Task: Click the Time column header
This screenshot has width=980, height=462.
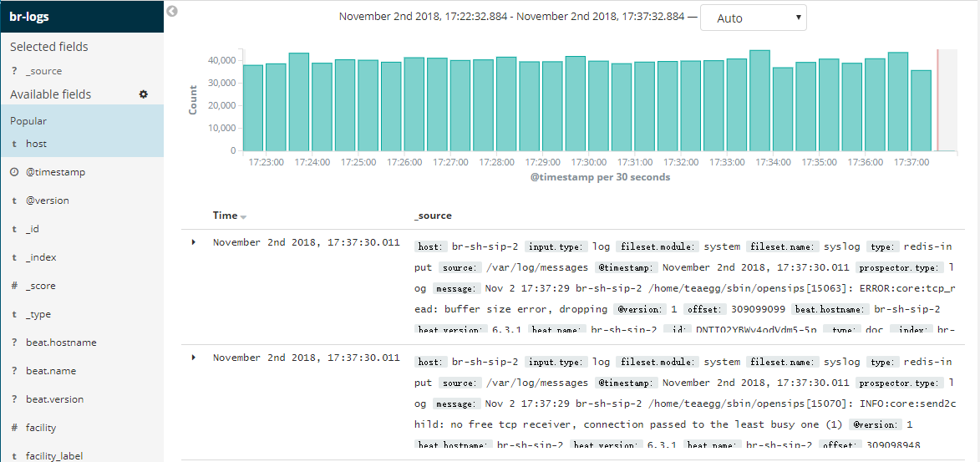Action: click(x=225, y=215)
